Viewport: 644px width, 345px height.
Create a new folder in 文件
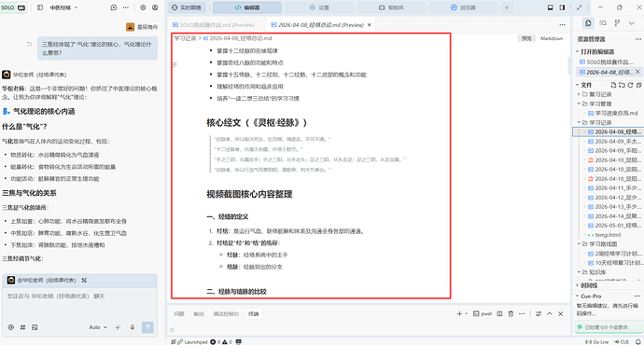(622, 85)
